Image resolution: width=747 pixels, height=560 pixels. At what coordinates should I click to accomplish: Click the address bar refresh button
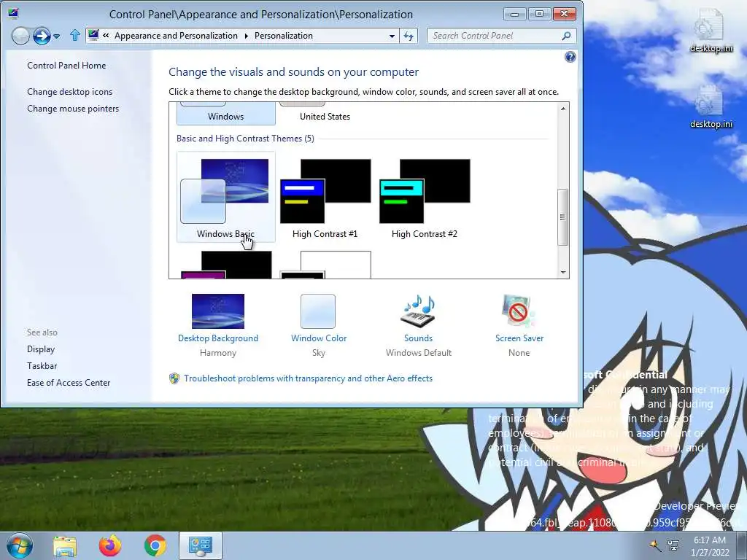[409, 36]
